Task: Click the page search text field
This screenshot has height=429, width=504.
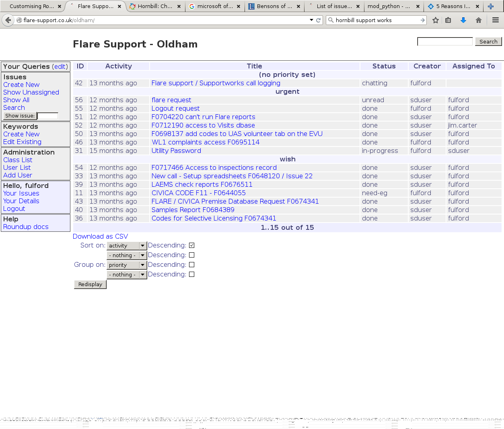Action: [x=445, y=41]
